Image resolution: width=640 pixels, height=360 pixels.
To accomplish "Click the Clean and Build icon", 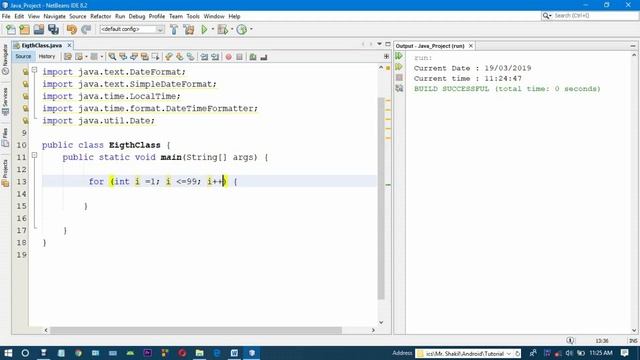I will (189, 29).
